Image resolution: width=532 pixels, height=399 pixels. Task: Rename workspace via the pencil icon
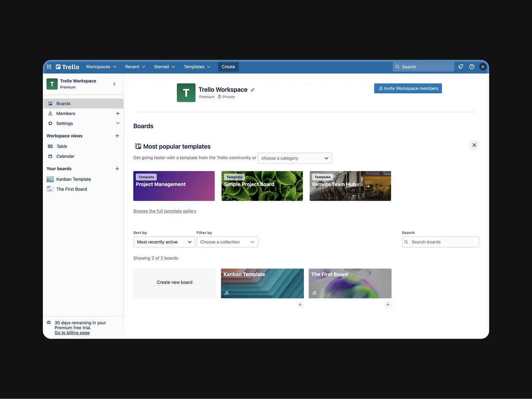click(253, 90)
